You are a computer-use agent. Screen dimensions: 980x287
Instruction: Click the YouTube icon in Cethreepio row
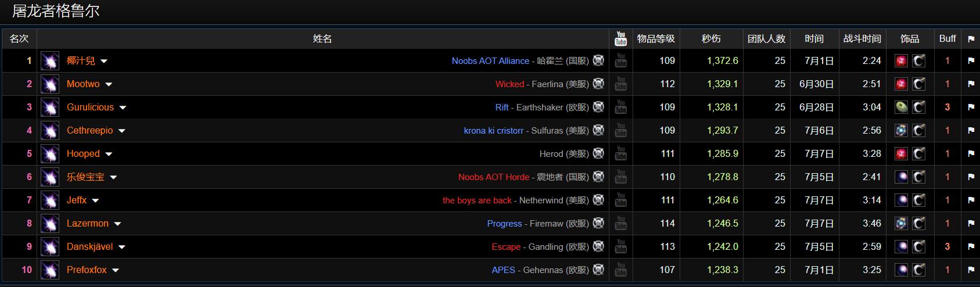[x=621, y=130]
